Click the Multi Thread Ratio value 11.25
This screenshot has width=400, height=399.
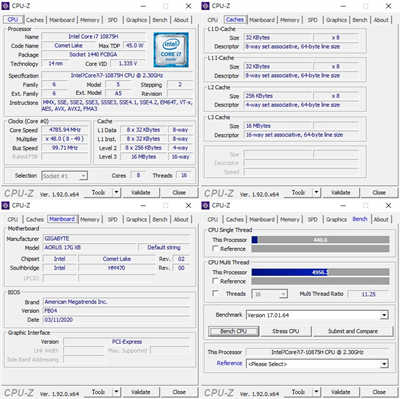tap(368, 294)
